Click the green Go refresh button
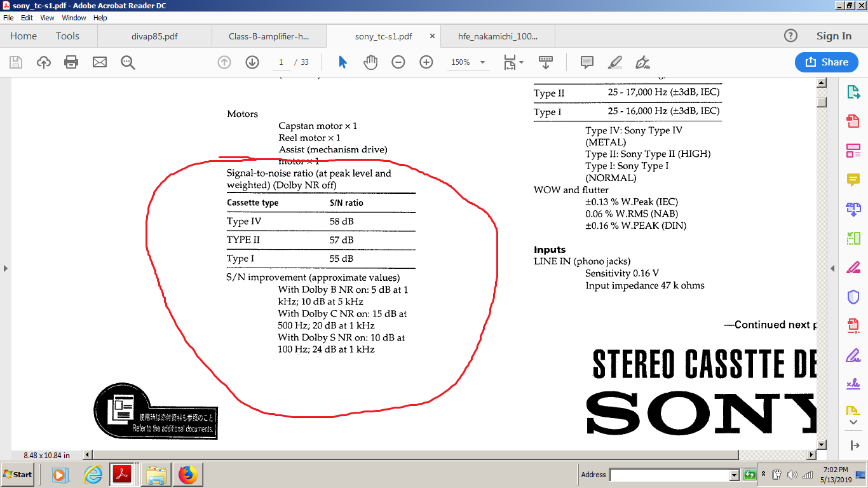The height and width of the screenshot is (488, 868). [x=750, y=475]
